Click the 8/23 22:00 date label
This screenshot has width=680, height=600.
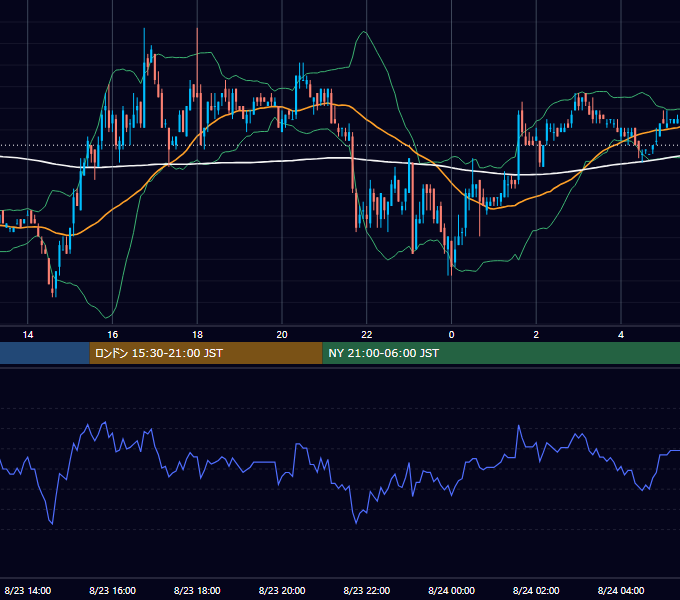(367, 590)
